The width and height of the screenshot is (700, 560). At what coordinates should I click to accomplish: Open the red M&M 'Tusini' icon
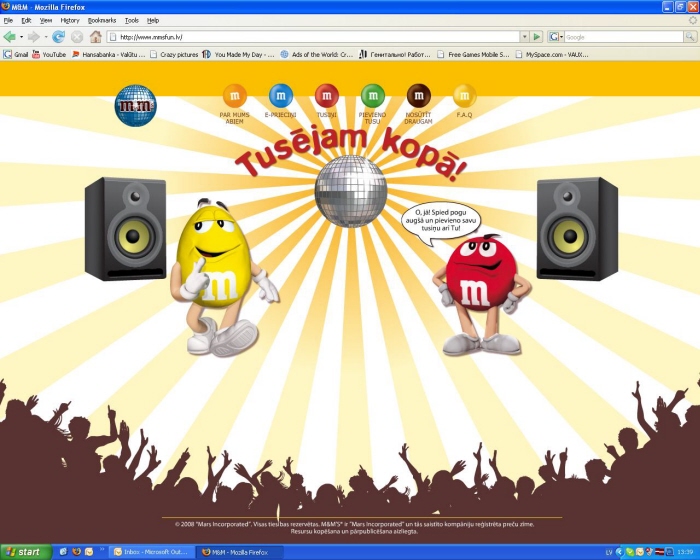coord(327,96)
